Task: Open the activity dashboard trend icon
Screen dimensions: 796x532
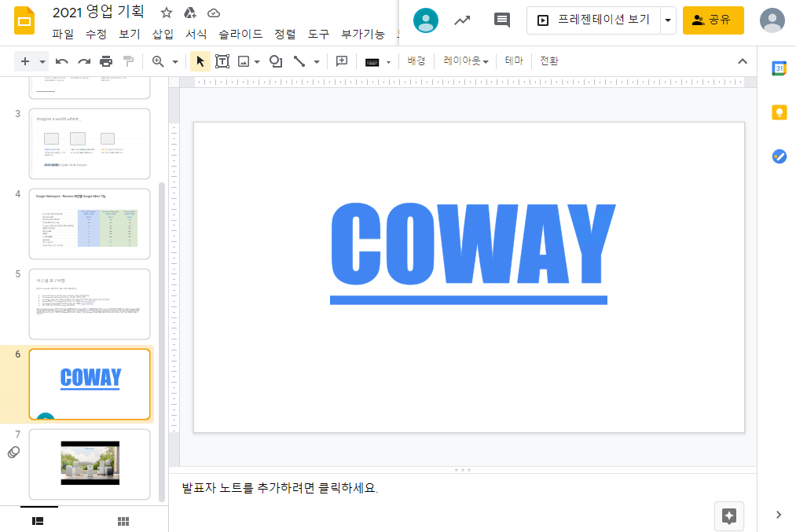Action: [462, 20]
